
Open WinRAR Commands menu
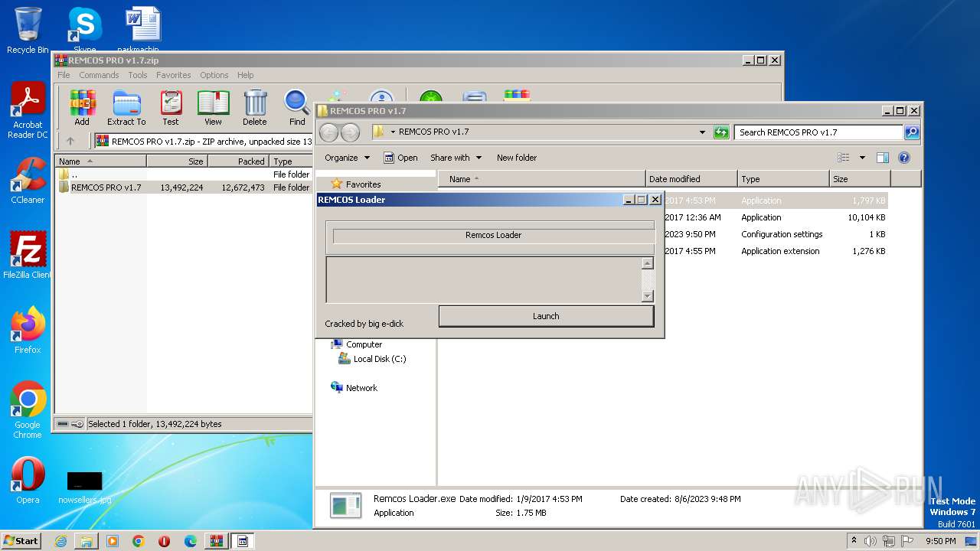tap(99, 75)
